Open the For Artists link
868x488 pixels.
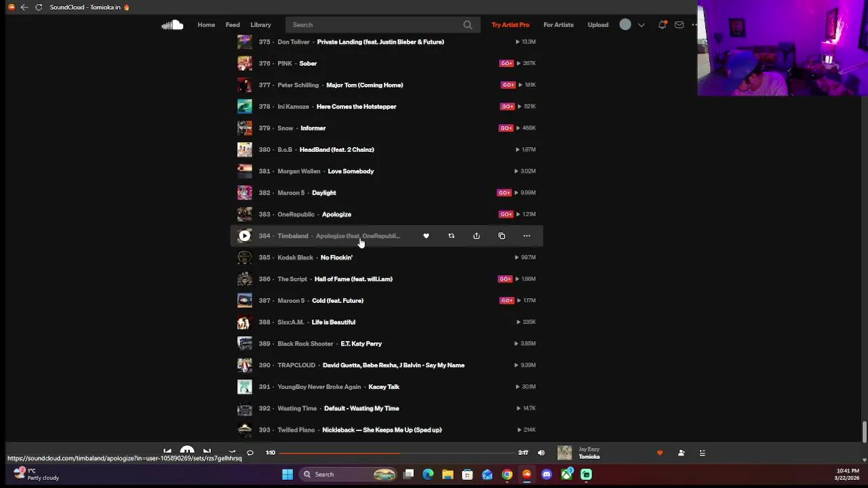pos(558,25)
